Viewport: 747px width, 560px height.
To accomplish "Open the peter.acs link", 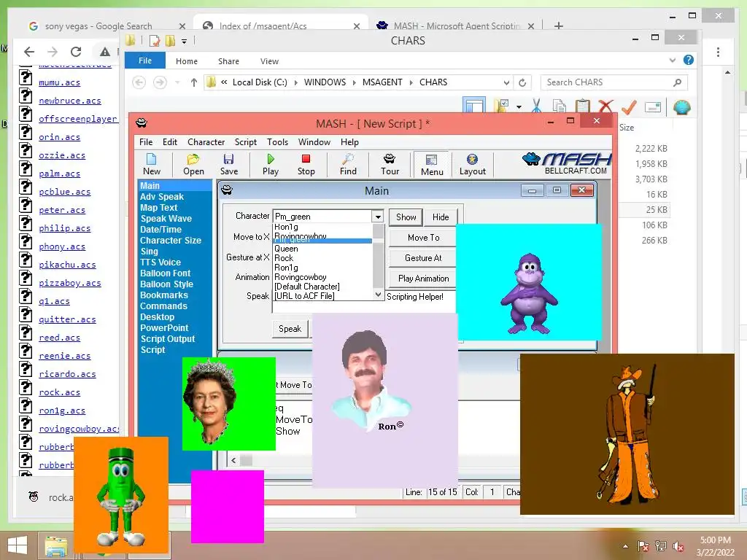I will [62, 210].
